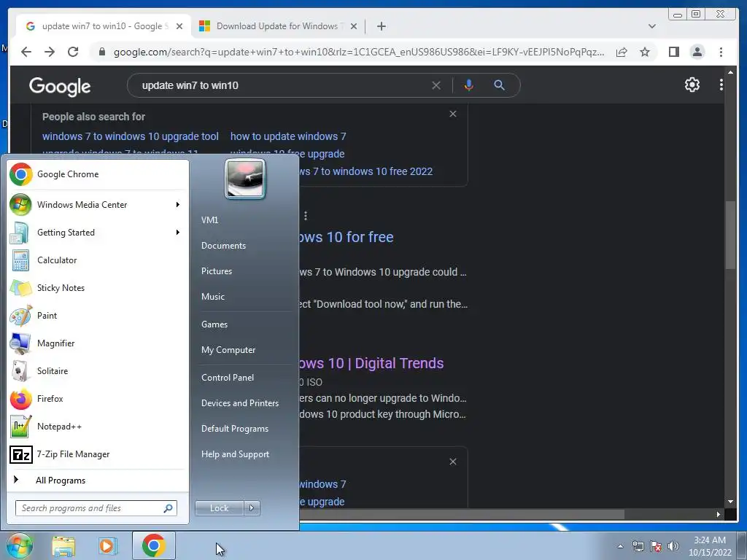Launch Solitaire from Start menu
The width and height of the screenshot is (747, 560).
click(98, 371)
